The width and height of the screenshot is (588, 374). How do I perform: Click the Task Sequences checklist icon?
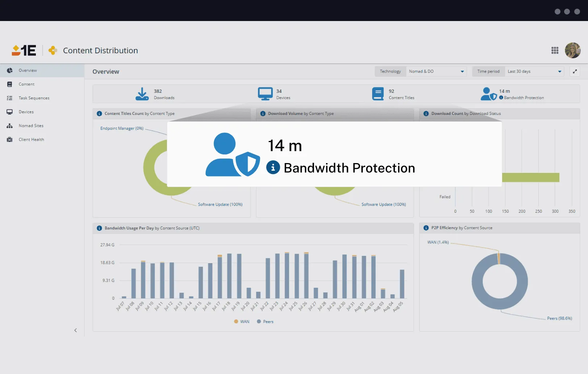pyautogui.click(x=9, y=98)
